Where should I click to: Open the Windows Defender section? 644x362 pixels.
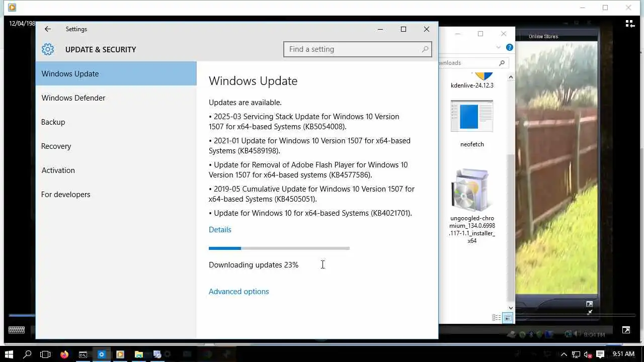tap(116, 98)
